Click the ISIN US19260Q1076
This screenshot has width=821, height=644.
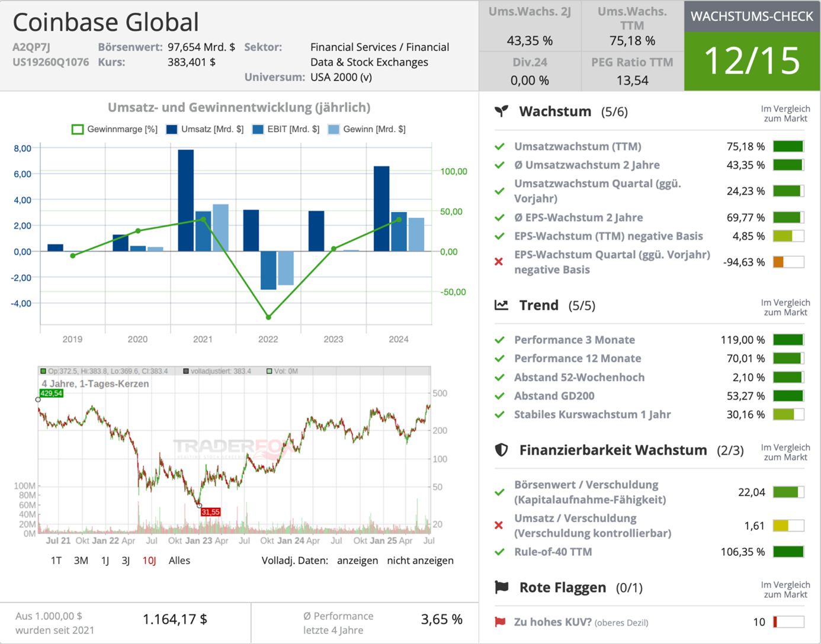(51, 62)
